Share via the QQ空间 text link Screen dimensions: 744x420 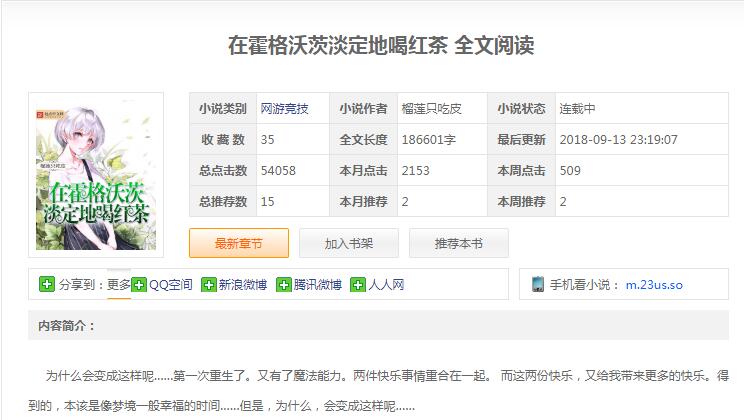171,285
